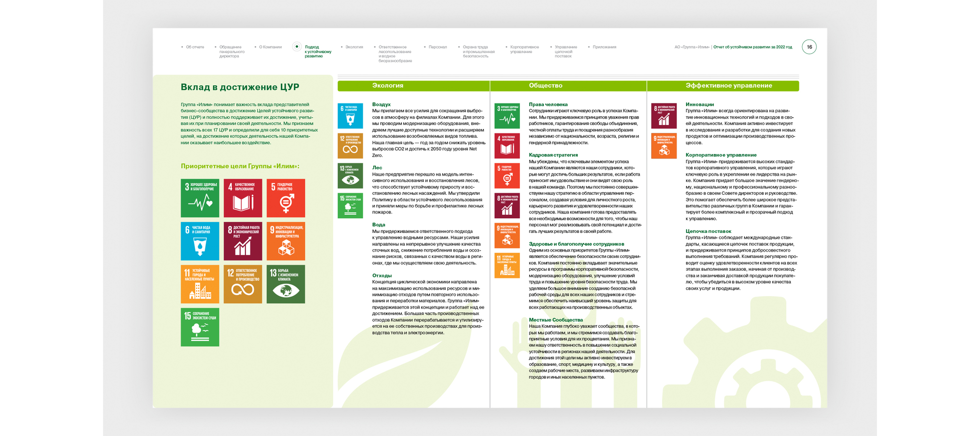Go to Управление цепочкой поставок section

[x=566, y=51]
